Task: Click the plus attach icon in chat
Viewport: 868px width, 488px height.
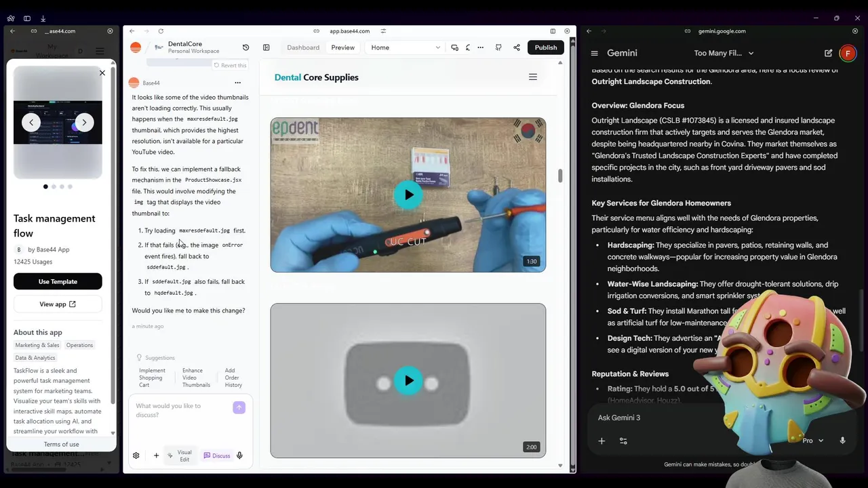Action: click(x=156, y=455)
